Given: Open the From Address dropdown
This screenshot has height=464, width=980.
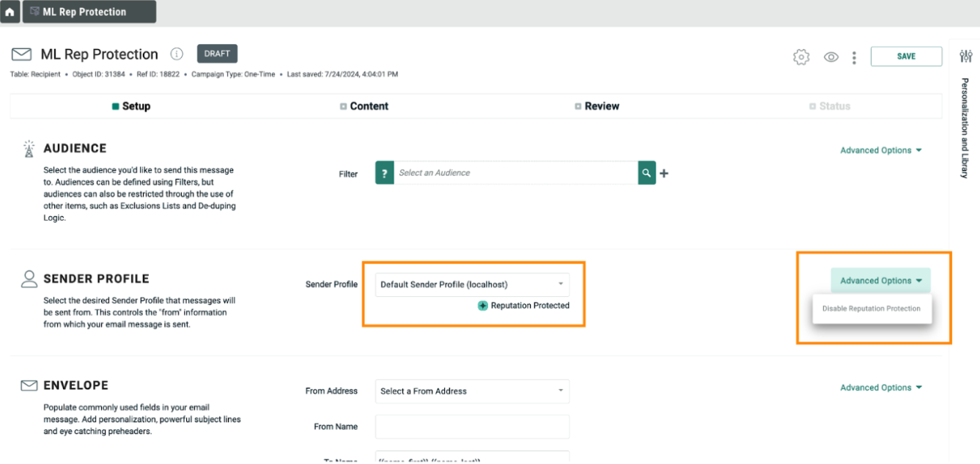Looking at the screenshot, I should [x=472, y=391].
